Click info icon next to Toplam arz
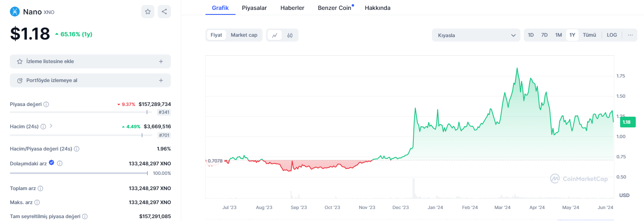This screenshot has width=644, height=221. coord(40,188)
